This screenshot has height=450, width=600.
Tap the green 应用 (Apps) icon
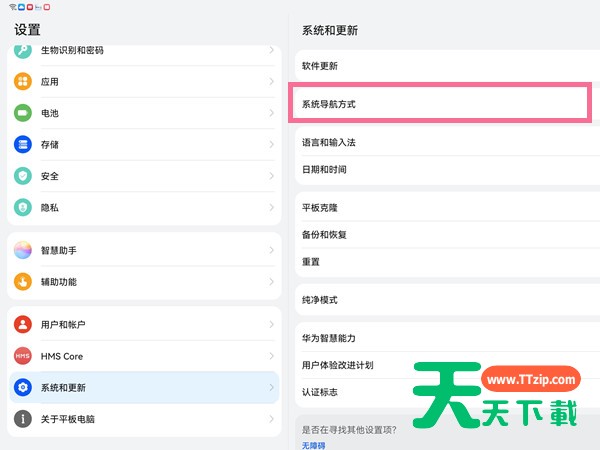[23, 82]
